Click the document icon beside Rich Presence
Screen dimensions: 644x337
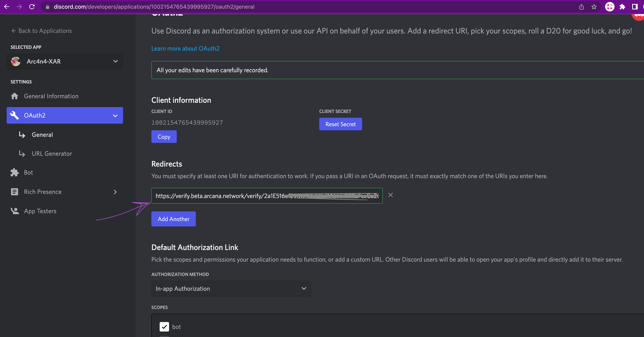(x=15, y=192)
